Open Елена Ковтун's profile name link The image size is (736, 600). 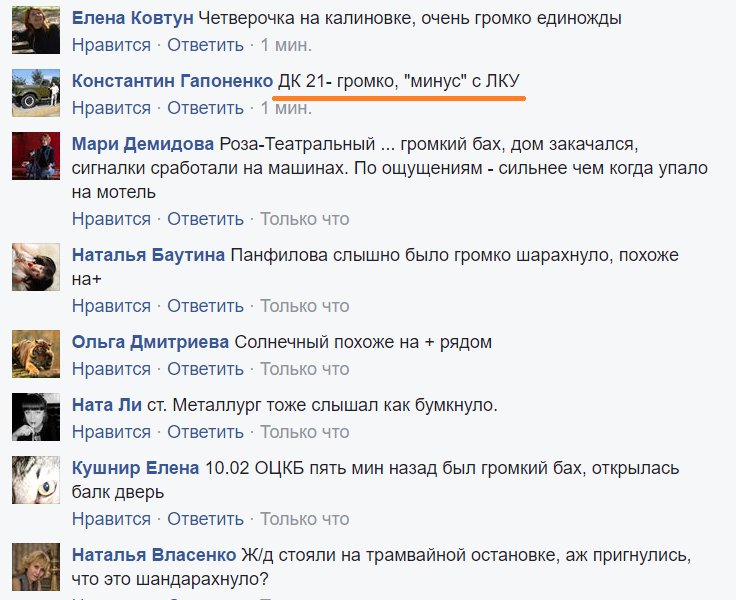(132, 18)
